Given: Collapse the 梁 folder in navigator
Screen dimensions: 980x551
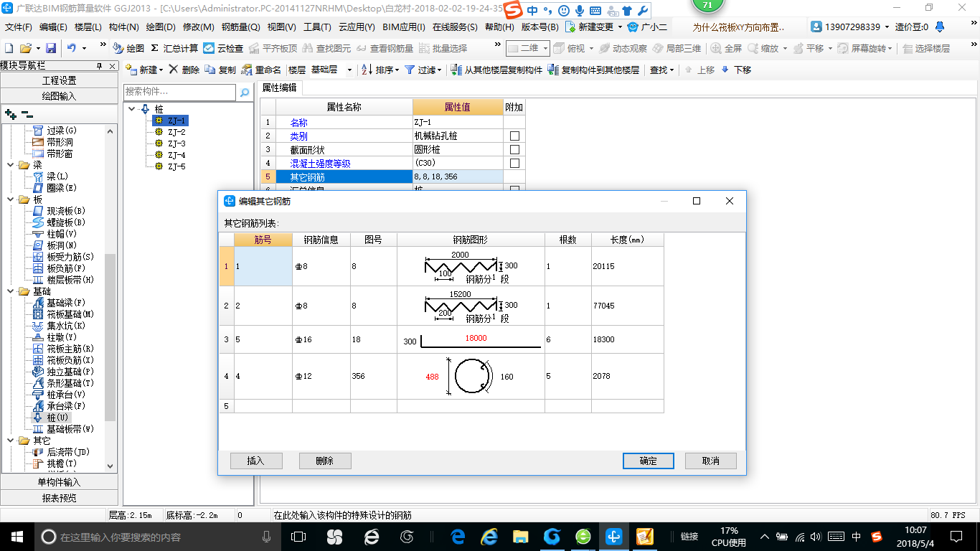Looking at the screenshot, I should pos(11,165).
